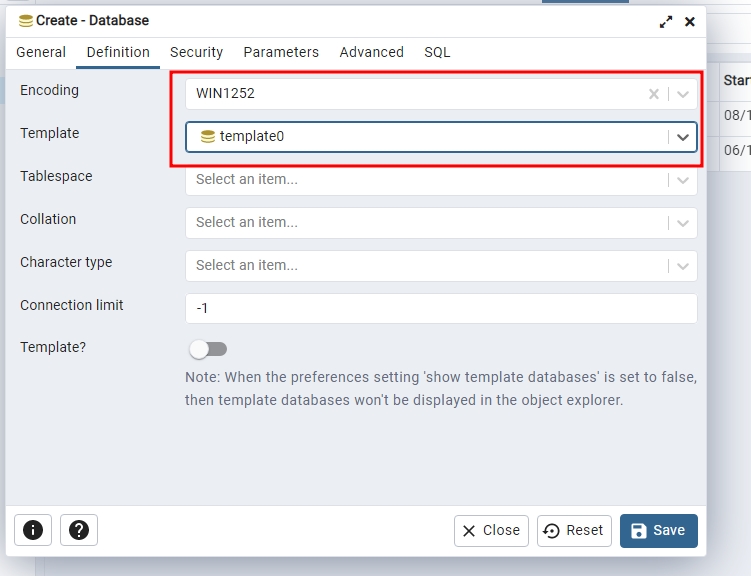Click the Reset button
Image resolution: width=751 pixels, height=576 pixels.
pos(574,530)
